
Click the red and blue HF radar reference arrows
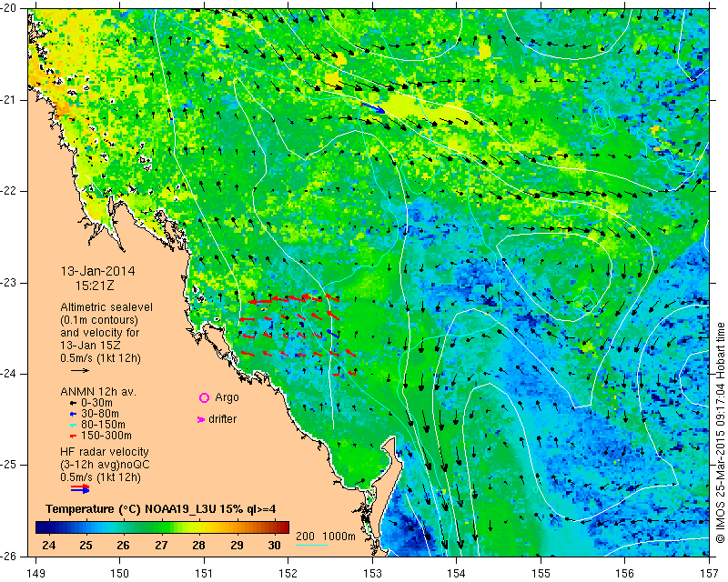point(80,488)
